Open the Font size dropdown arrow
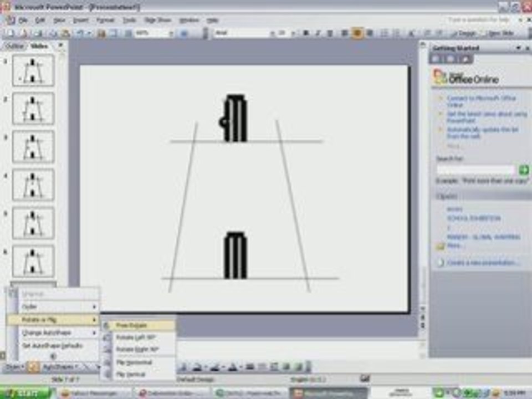 click(x=294, y=33)
